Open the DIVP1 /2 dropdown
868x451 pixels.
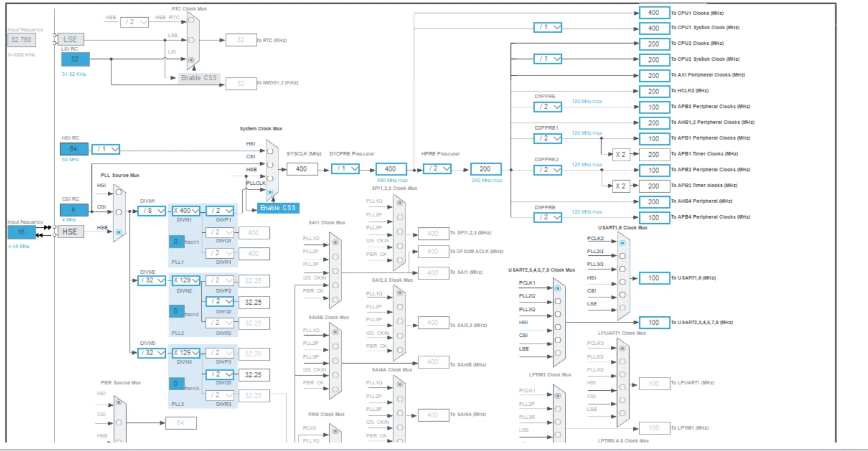220,211
